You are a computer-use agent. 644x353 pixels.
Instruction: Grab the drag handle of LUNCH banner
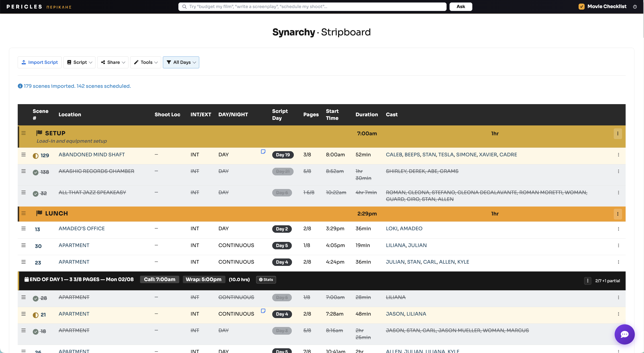coord(24,213)
